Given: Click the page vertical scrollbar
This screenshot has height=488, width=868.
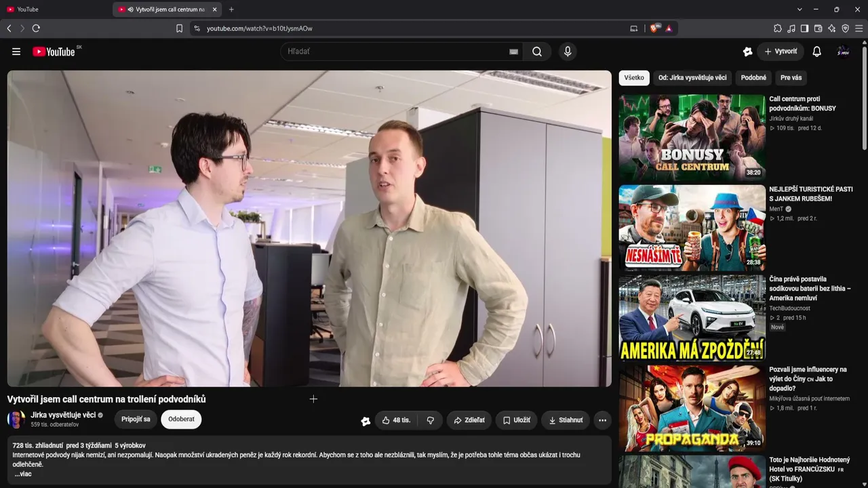Looking at the screenshot, I should point(864,98).
